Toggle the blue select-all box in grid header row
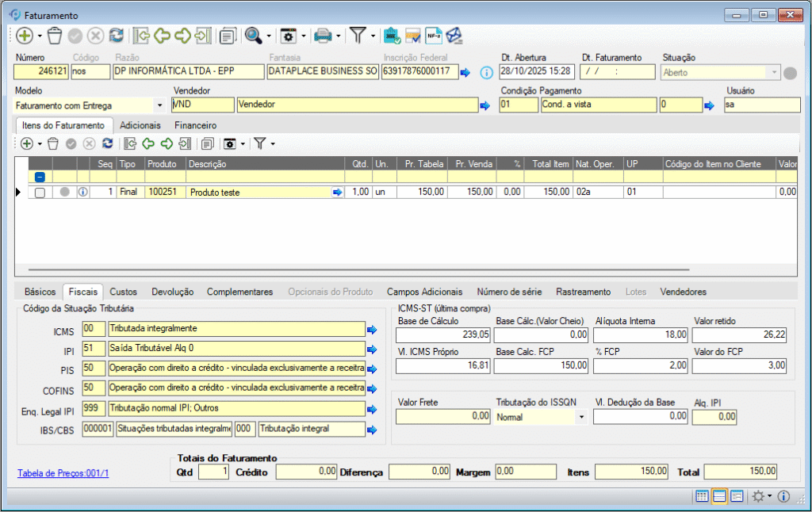Viewport: 812px width, 512px height. coord(40,178)
